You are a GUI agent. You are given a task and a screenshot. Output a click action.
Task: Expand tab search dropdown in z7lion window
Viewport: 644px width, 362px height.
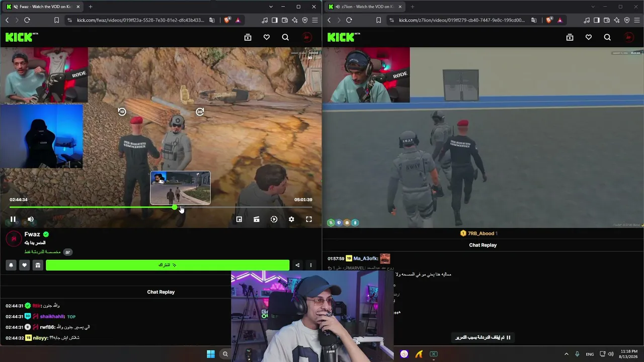coord(593,7)
